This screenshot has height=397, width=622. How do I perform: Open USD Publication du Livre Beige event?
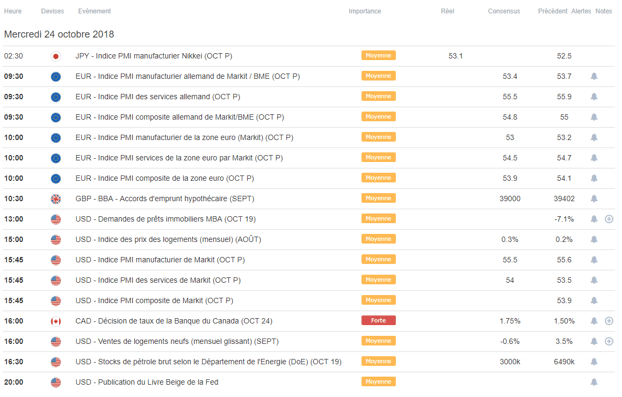pos(147,382)
